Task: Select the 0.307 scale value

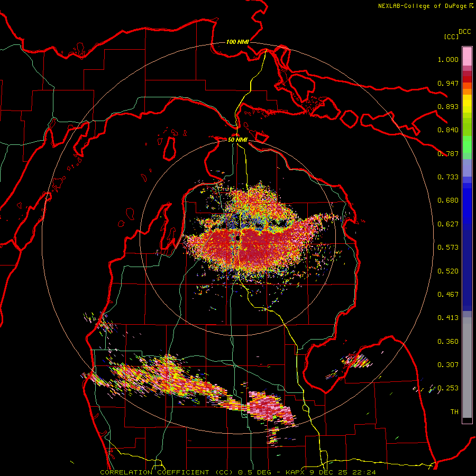Action: point(448,365)
